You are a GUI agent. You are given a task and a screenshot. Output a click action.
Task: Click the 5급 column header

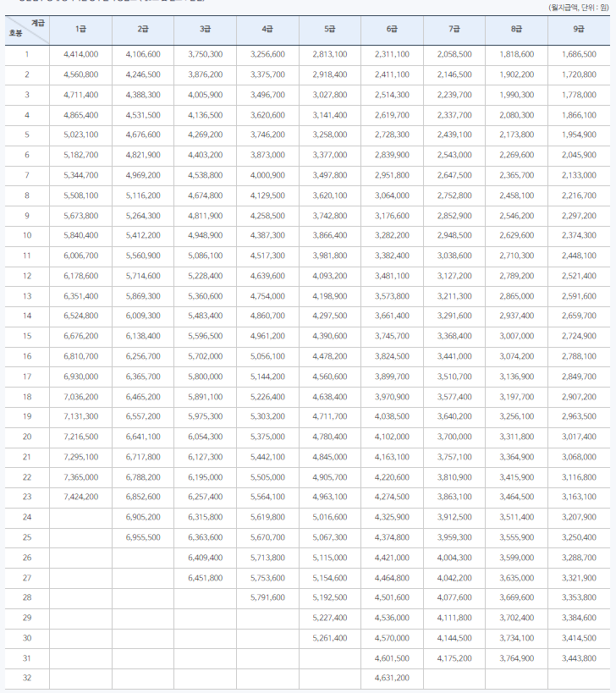pyautogui.click(x=330, y=30)
